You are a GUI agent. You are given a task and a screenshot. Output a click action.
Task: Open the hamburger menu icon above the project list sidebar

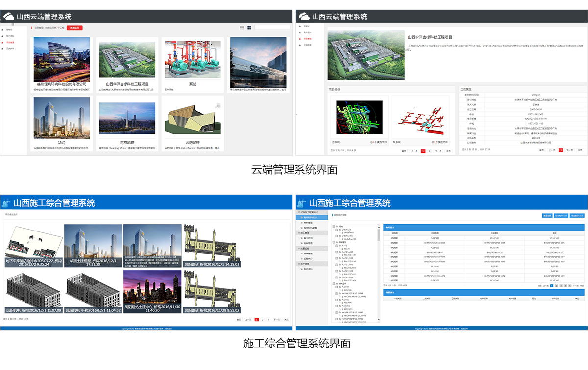click(13, 24)
